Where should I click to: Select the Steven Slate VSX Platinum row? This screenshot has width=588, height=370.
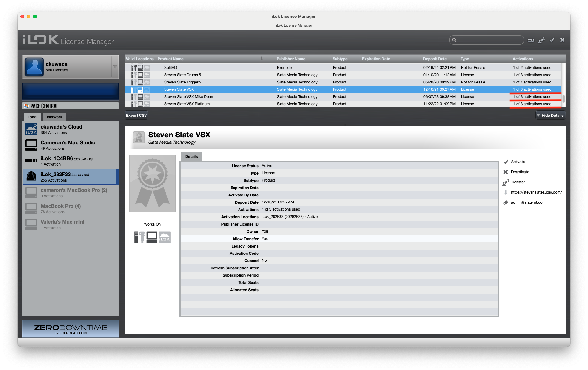[343, 104]
